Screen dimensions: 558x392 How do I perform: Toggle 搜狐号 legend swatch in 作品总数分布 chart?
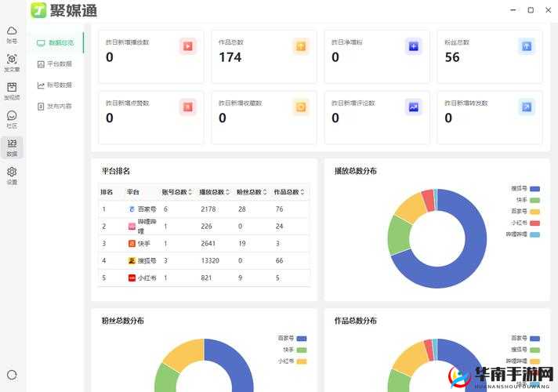534,350
